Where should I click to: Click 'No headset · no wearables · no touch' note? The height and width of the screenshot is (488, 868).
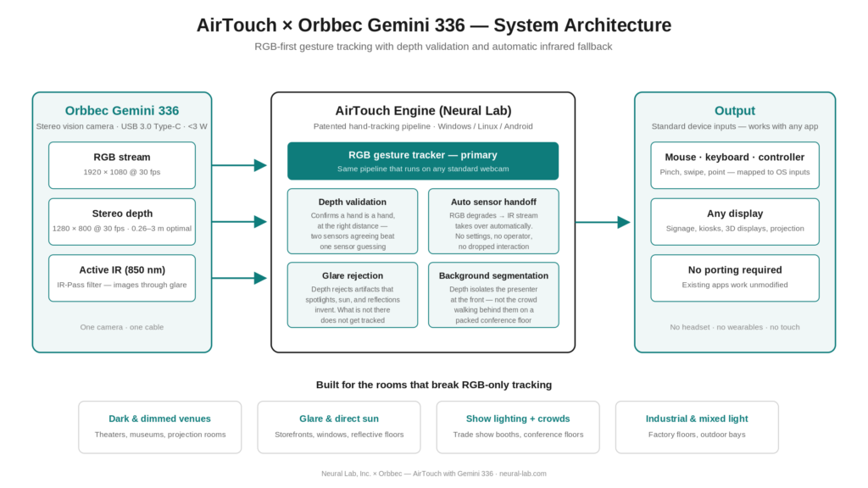tap(735, 327)
